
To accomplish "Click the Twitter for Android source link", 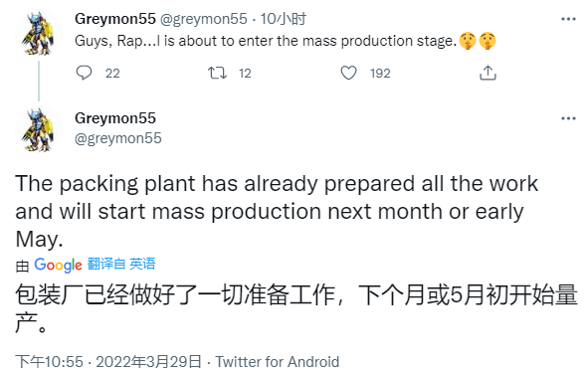I will [x=278, y=362].
